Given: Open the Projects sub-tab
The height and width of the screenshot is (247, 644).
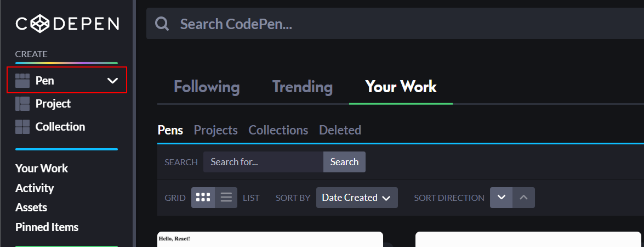Looking at the screenshot, I should tap(215, 130).
